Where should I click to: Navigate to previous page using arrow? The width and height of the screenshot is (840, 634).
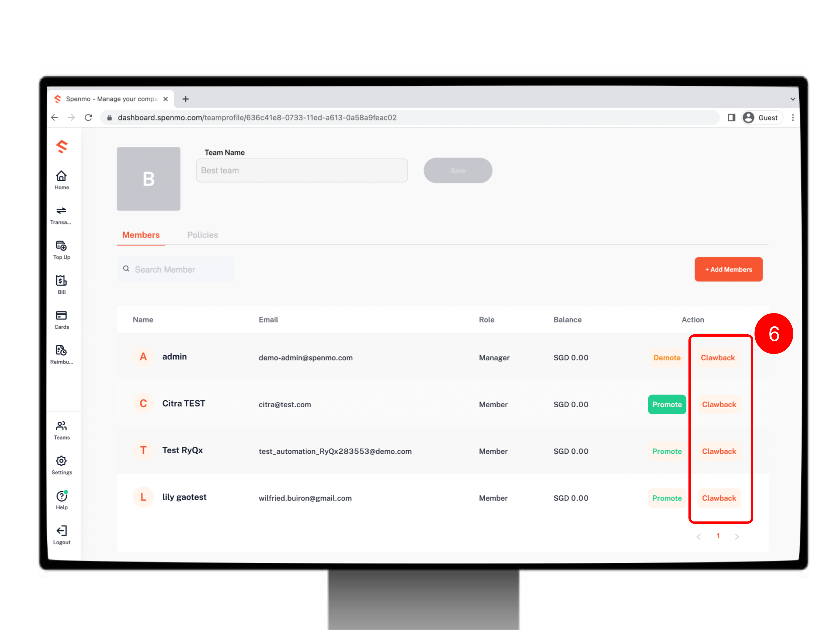tap(698, 536)
